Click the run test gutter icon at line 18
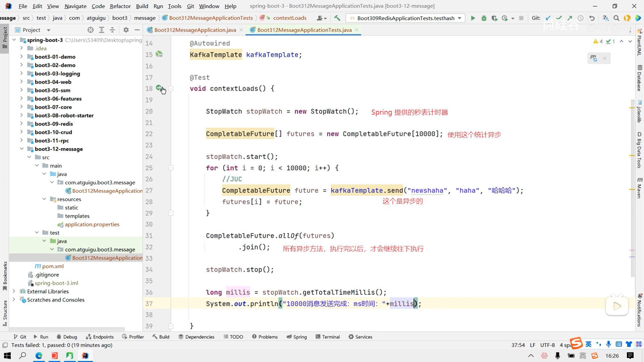 pyautogui.click(x=159, y=88)
